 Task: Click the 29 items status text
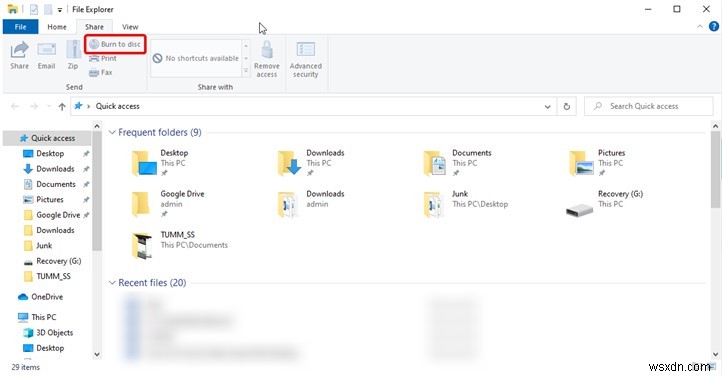pos(26,367)
